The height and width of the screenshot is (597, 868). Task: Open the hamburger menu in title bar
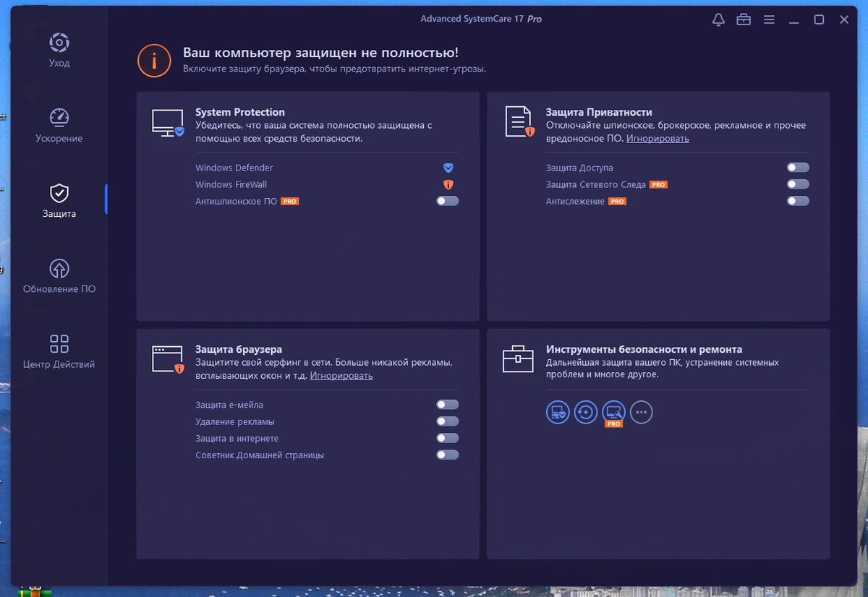click(x=769, y=20)
